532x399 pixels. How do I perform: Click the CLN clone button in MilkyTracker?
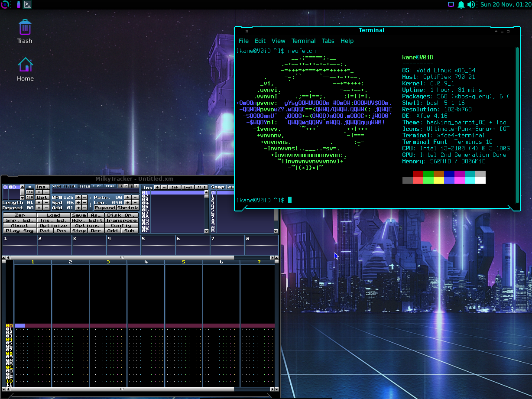29,197
